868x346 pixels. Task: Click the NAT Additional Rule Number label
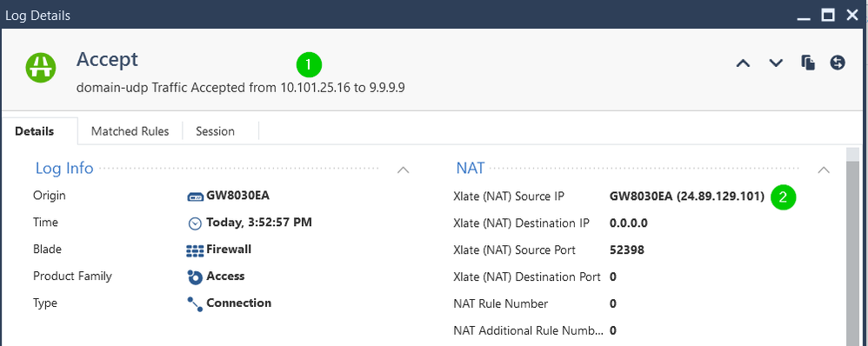coord(529,330)
